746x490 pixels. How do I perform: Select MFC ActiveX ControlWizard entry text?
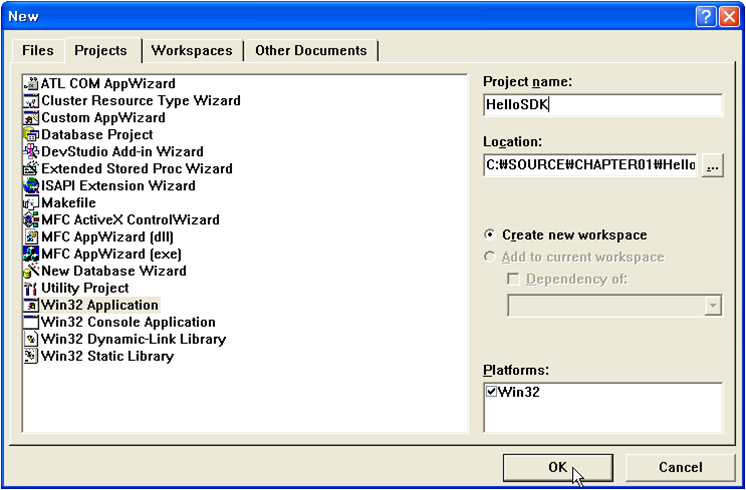(130, 220)
